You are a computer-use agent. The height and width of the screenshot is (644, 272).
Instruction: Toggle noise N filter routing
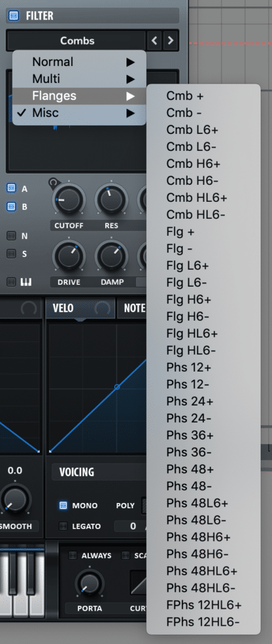[11, 236]
